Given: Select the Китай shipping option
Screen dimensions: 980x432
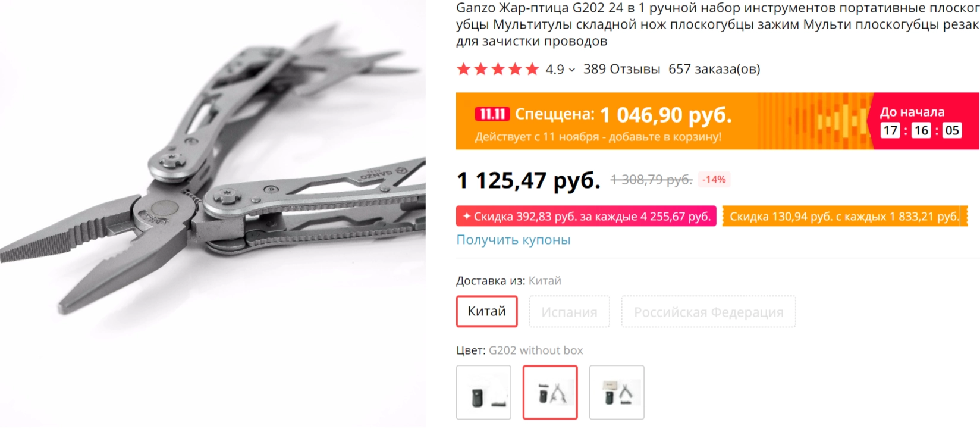Looking at the screenshot, I should coord(487,311).
